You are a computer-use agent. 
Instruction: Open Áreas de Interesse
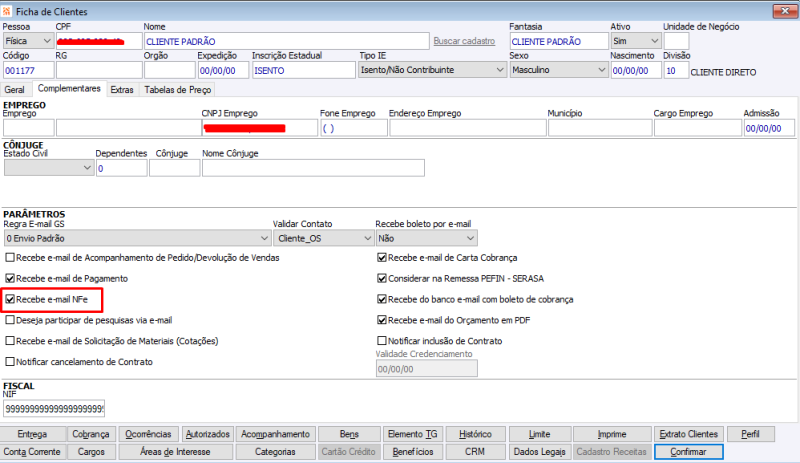176,452
